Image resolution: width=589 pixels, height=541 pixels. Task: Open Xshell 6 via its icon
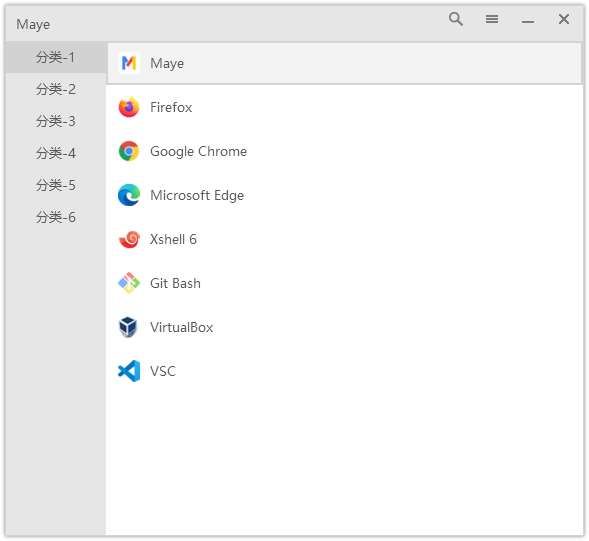click(x=129, y=239)
